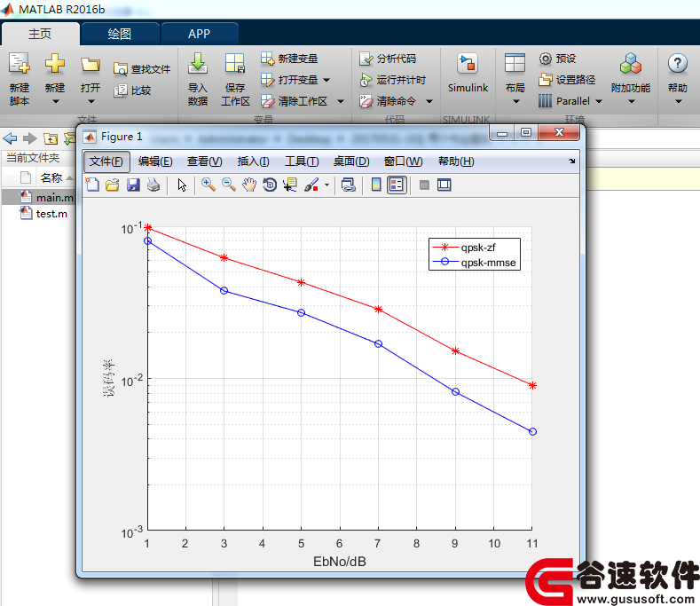Click the New Script (新建脚本) icon
Screen dimensions: 700x606
[x=20, y=63]
